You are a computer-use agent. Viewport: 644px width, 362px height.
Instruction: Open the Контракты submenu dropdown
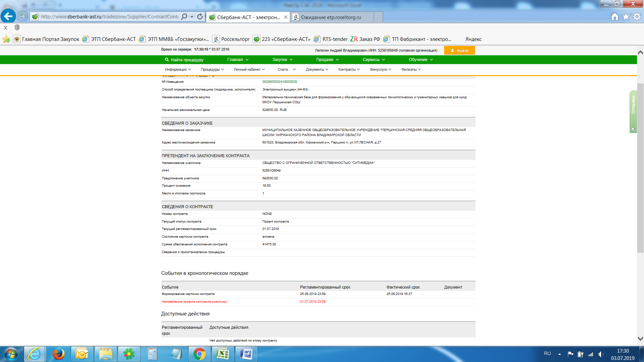(x=349, y=70)
